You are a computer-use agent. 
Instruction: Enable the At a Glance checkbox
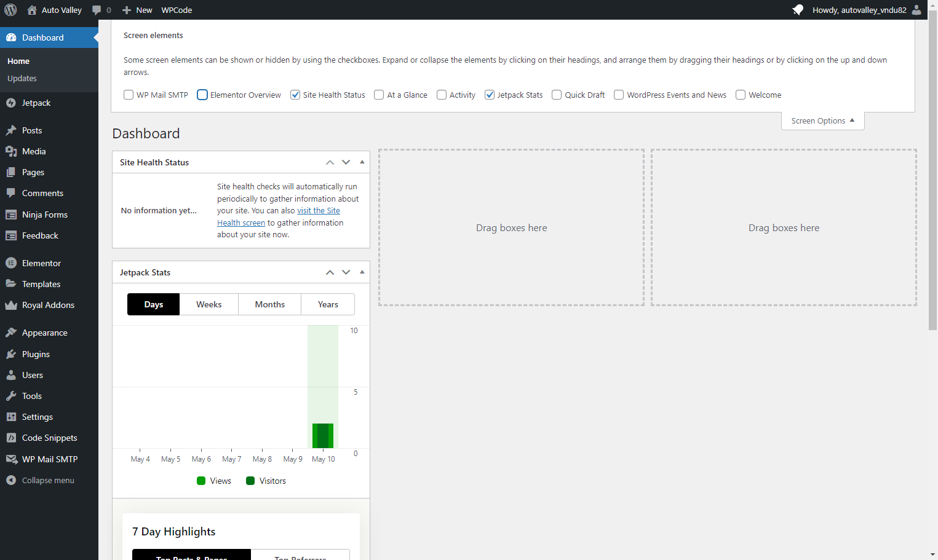[x=379, y=95]
